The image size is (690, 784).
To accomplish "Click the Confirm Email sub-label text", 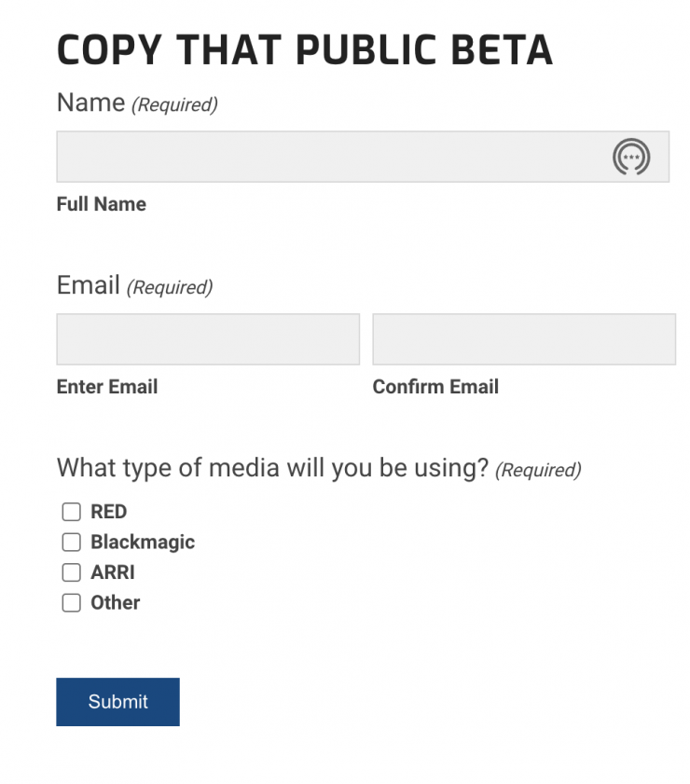I will pyautogui.click(x=435, y=387).
